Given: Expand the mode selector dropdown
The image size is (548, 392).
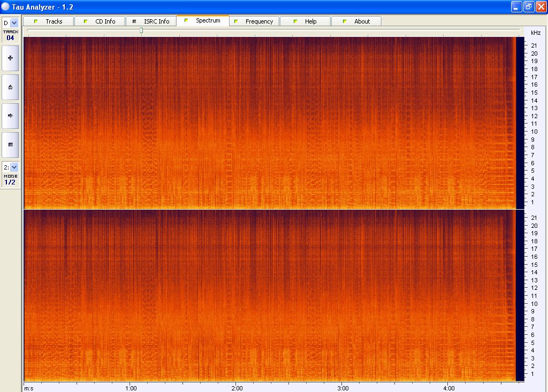Looking at the screenshot, I should [x=14, y=167].
